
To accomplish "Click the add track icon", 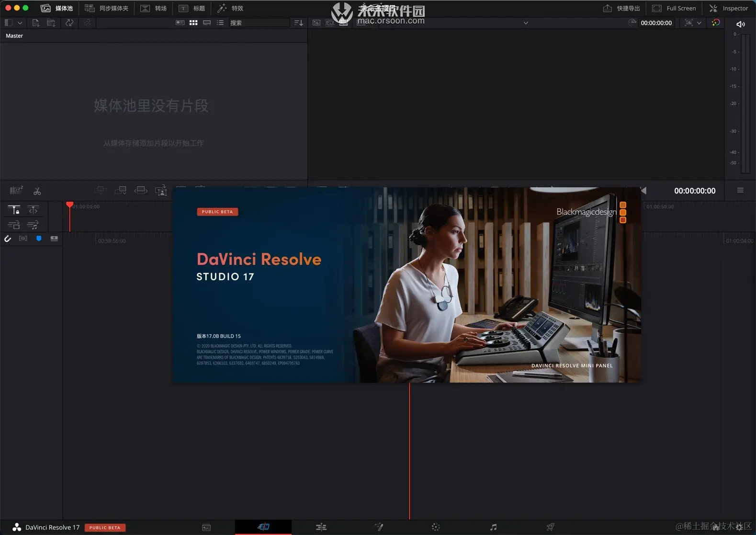I will coord(54,239).
